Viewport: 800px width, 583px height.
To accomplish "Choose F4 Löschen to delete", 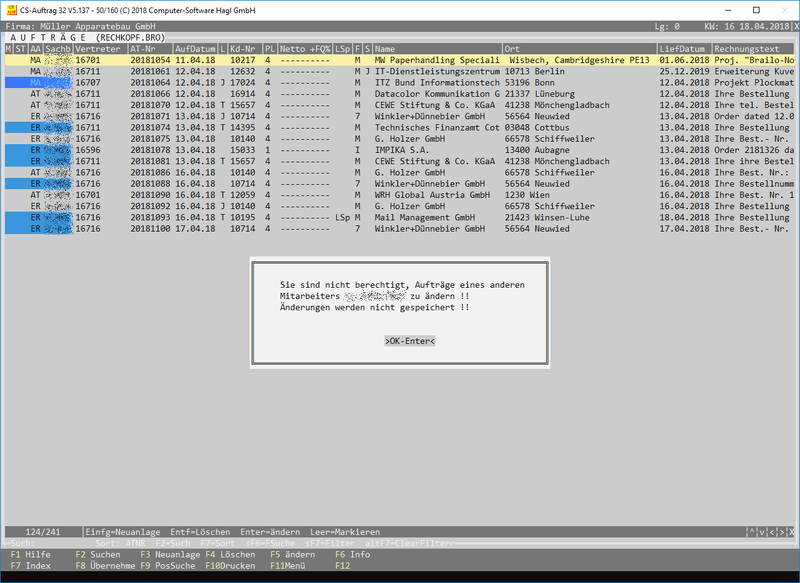I will (230, 554).
